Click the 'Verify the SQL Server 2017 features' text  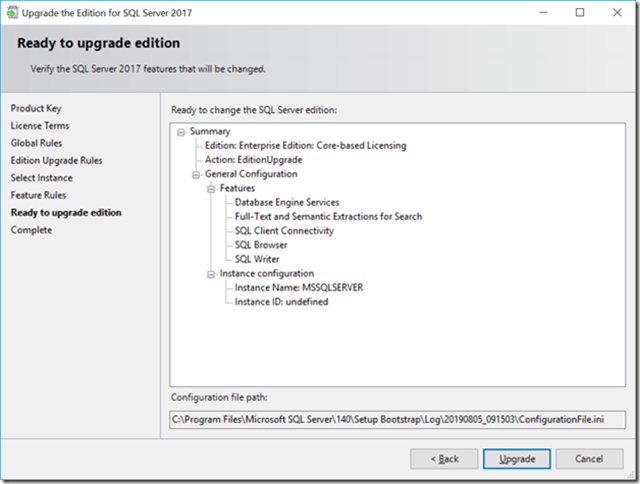(x=148, y=69)
